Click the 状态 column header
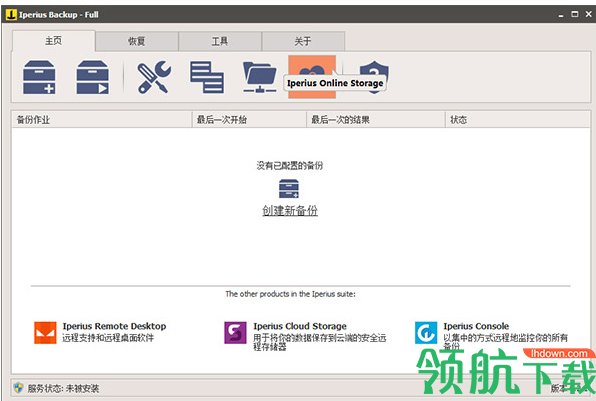The height and width of the screenshot is (401, 596). pos(518,120)
